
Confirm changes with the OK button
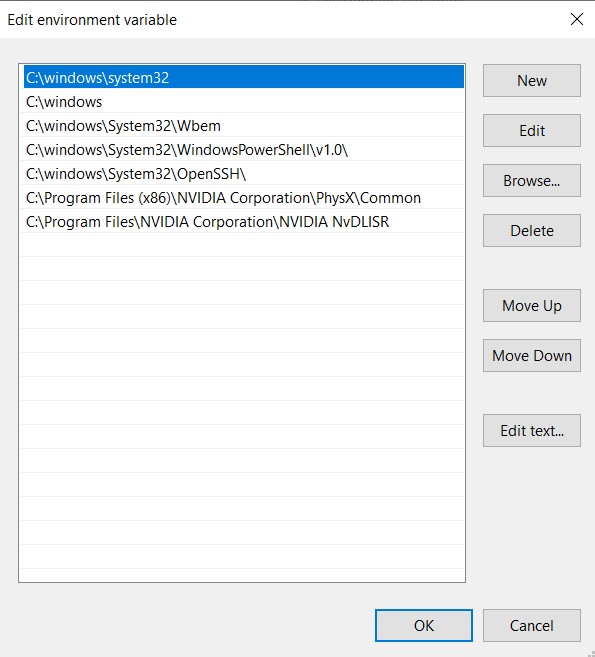424,626
